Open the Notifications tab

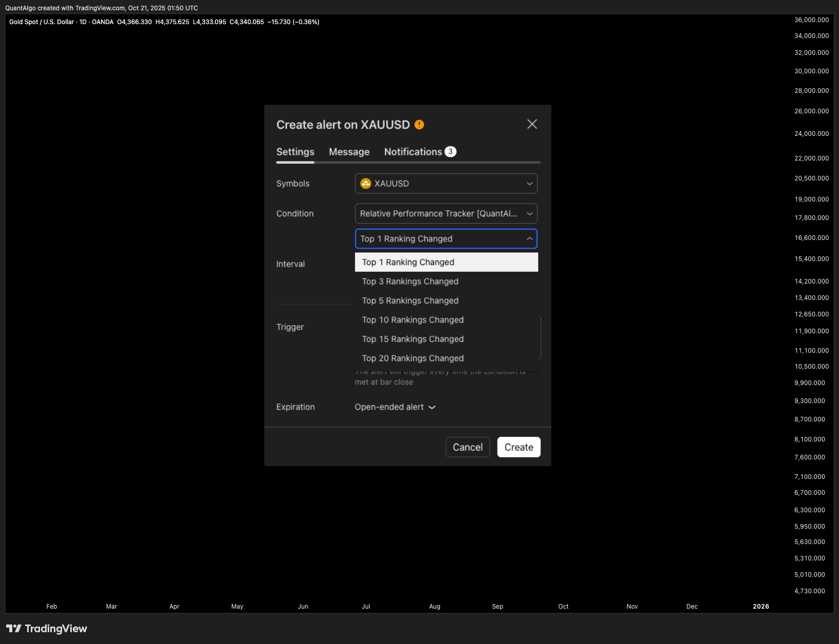(413, 152)
